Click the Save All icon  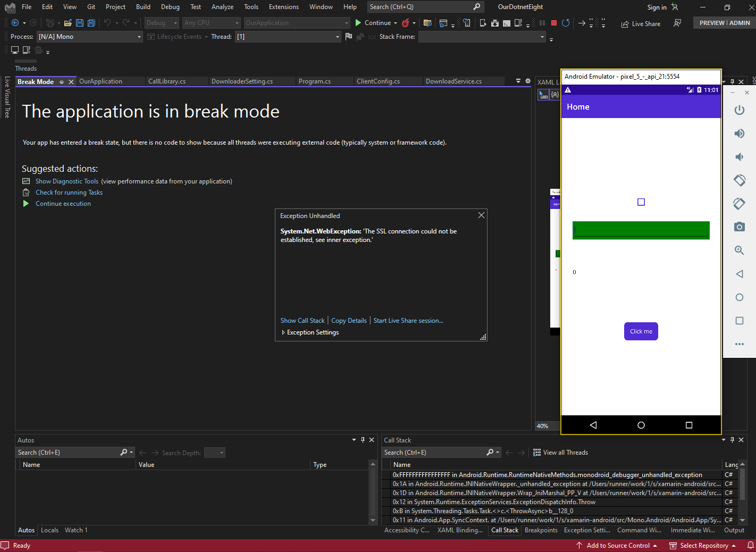tap(91, 23)
